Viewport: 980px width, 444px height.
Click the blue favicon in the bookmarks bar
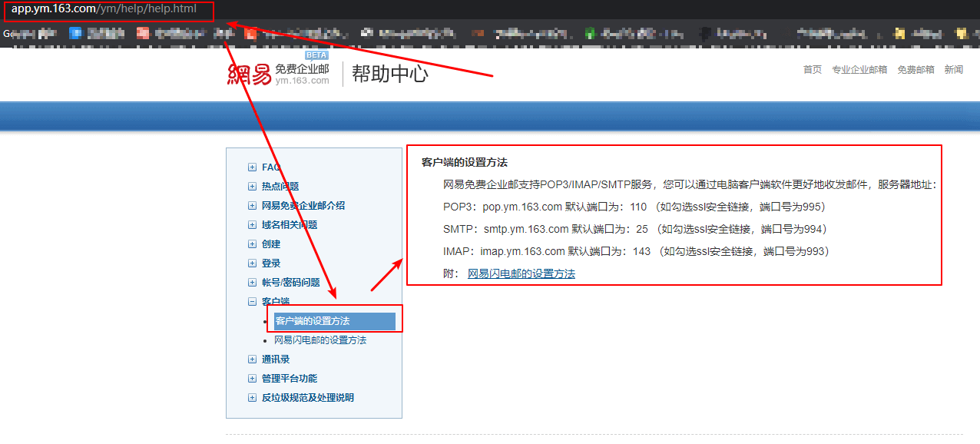[x=75, y=33]
